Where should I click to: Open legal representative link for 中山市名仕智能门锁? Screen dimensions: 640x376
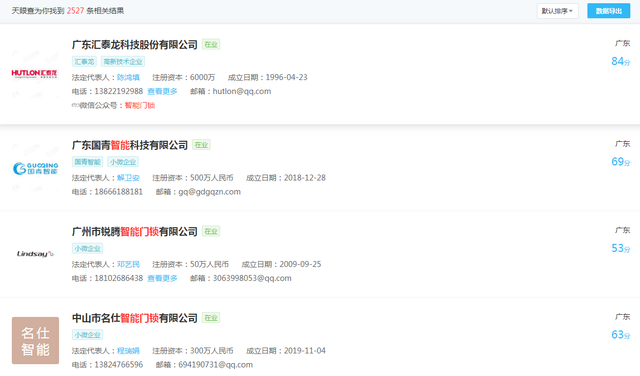128,351
